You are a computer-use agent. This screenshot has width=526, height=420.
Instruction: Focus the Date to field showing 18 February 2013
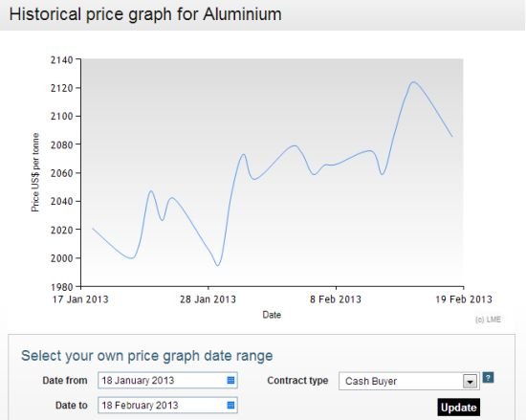(167, 405)
